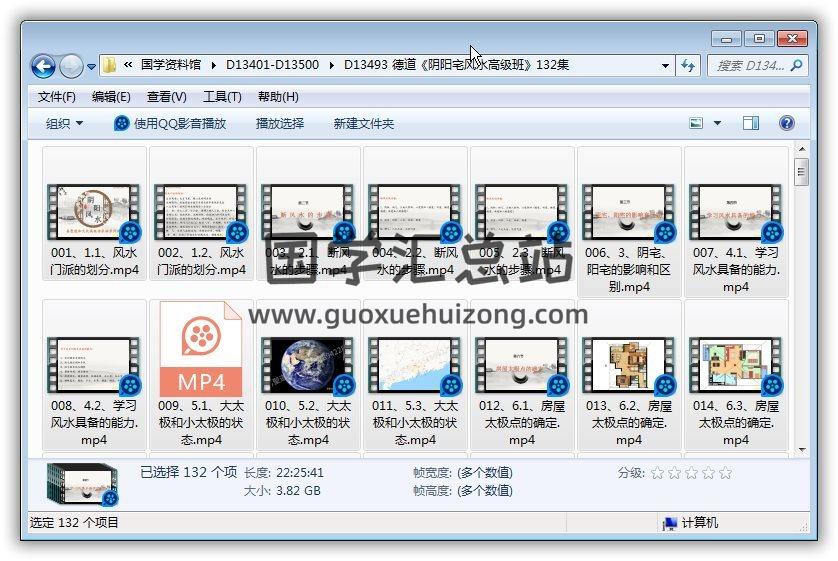Set the rating to five stars
Image resolution: width=838 pixels, height=561 pixels.
tap(725, 473)
